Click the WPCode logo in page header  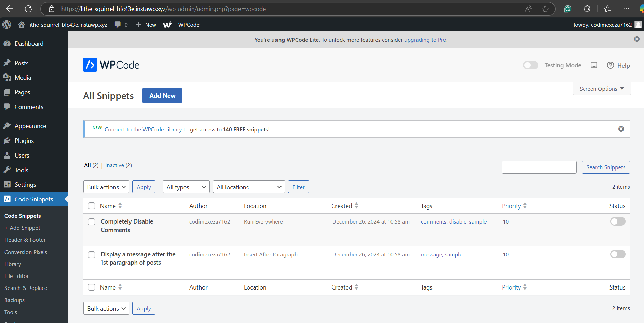[x=111, y=65]
